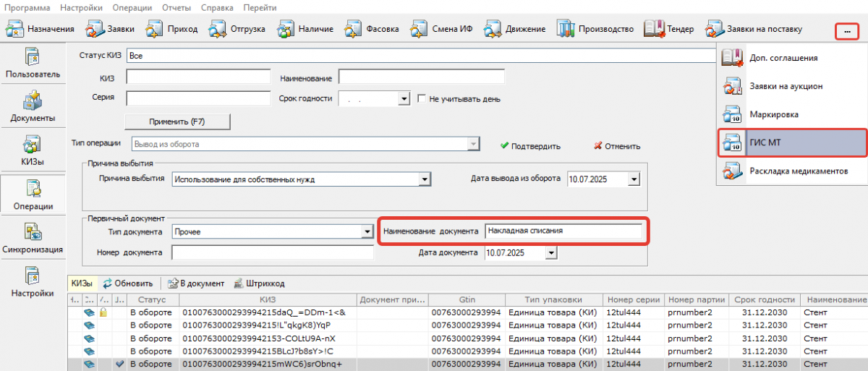Click the Применить (F7) button
The width and height of the screenshot is (868, 371).
point(177,121)
